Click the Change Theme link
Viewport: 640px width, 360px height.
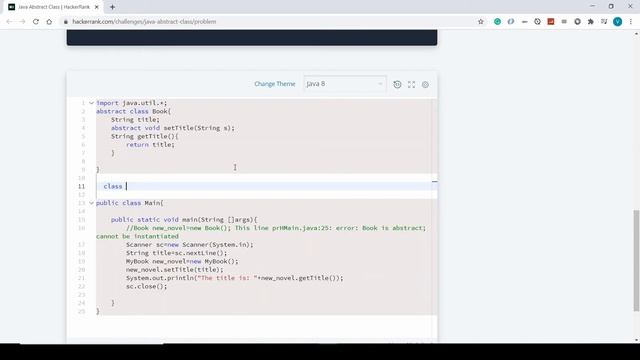pyautogui.click(x=275, y=84)
